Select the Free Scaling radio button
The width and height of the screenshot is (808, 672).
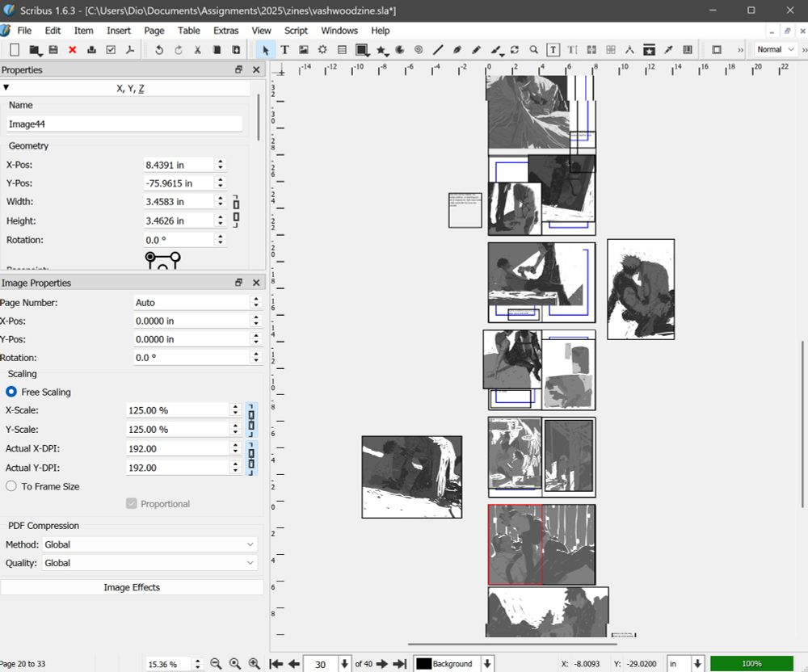(x=12, y=392)
